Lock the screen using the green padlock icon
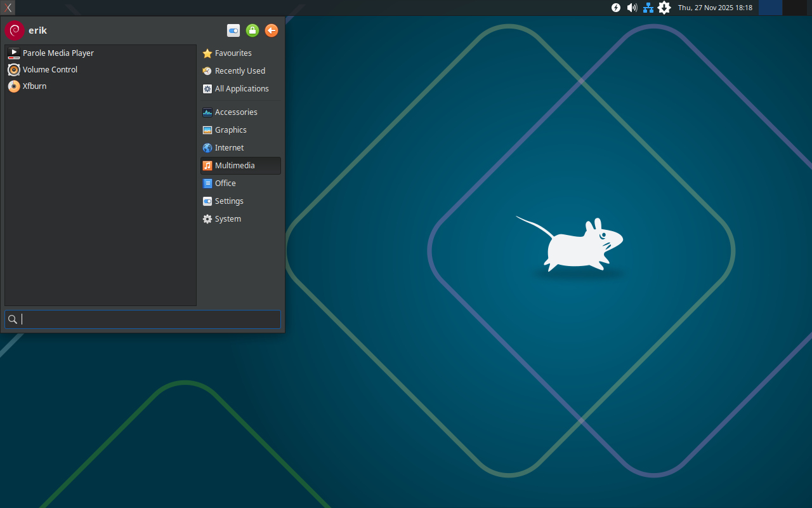Viewport: 812px width, 508px height. pyautogui.click(x=252, y=30)
